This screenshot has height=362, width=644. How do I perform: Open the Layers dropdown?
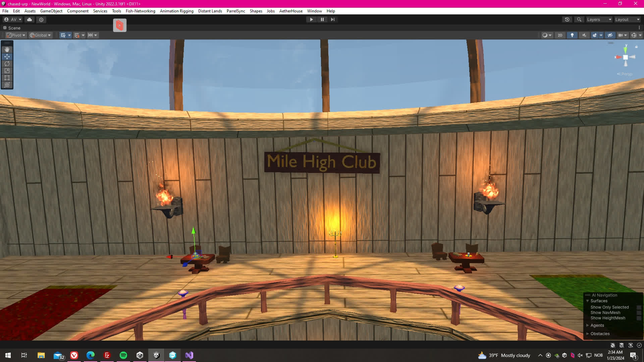point(599,19)
